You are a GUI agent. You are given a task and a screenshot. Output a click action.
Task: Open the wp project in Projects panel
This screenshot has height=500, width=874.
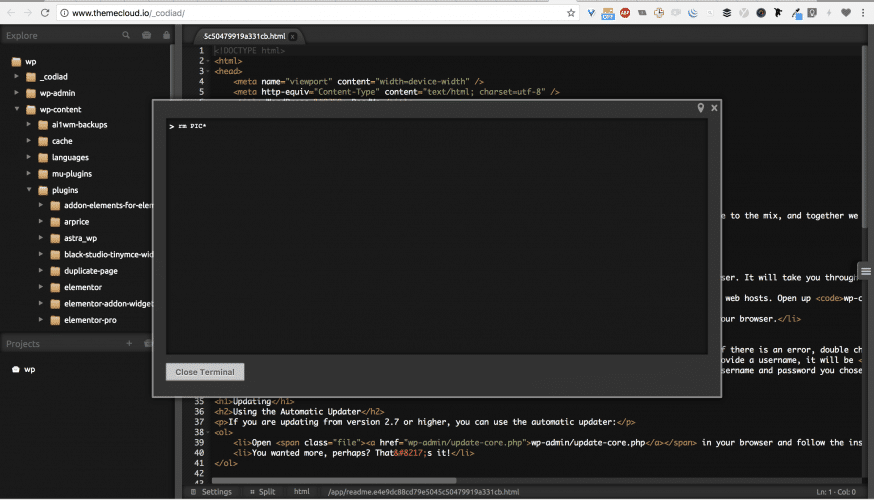pos(30,369)
